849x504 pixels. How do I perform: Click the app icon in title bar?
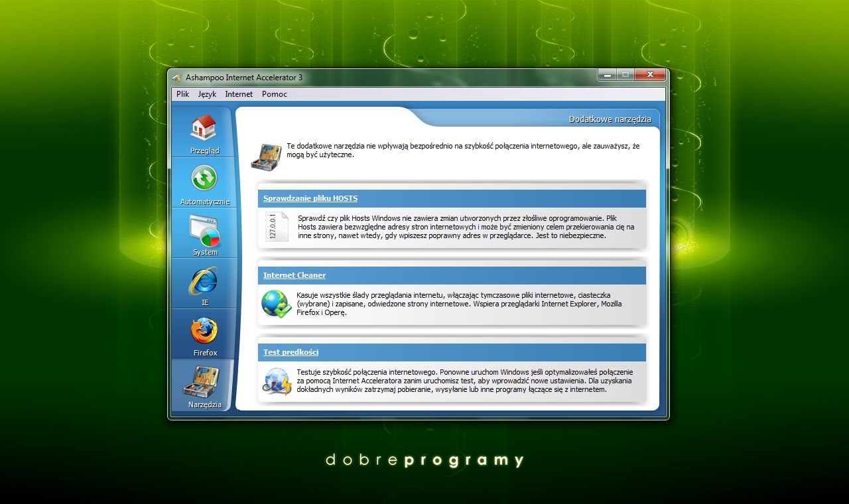(x=177, y=78)
